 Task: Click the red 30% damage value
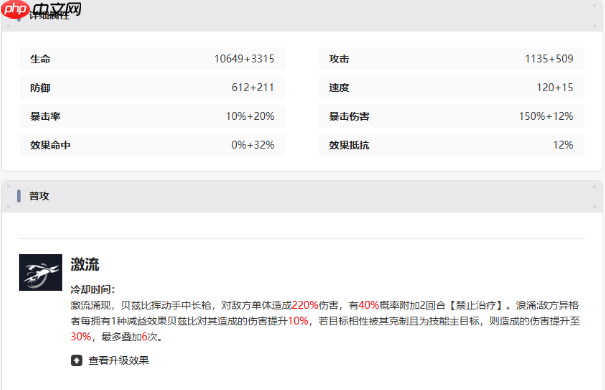(x=81, y=337)
